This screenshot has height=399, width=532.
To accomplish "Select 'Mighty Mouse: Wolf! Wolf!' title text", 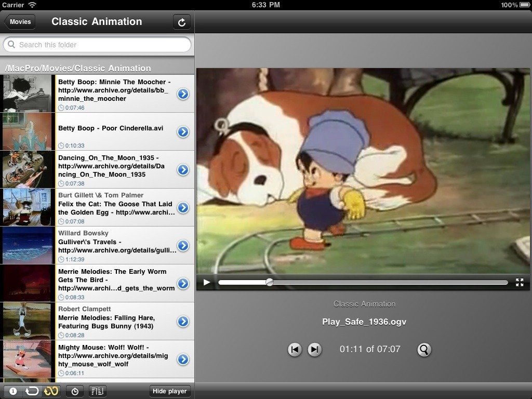I will coord(113,355).
